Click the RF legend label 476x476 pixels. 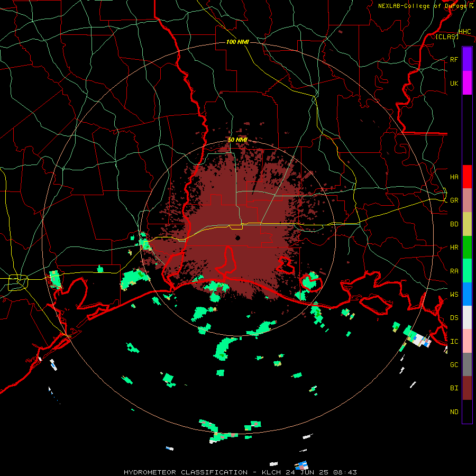[454, 59]
